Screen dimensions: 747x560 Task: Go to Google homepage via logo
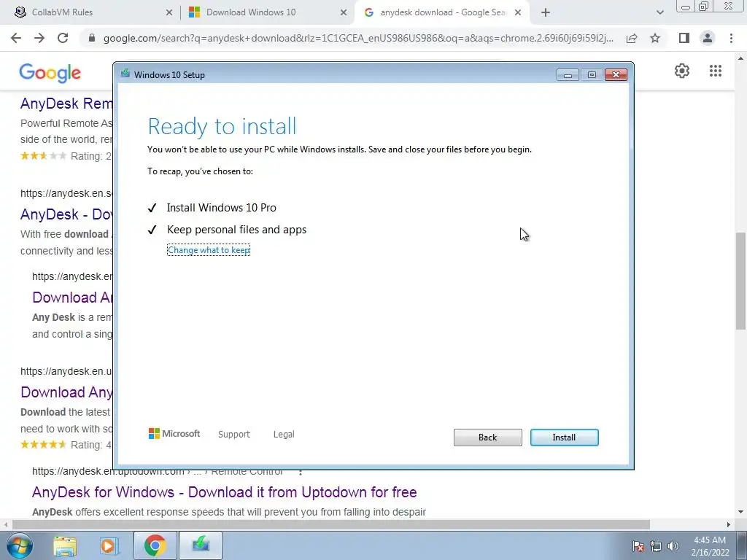coord(50,73)
